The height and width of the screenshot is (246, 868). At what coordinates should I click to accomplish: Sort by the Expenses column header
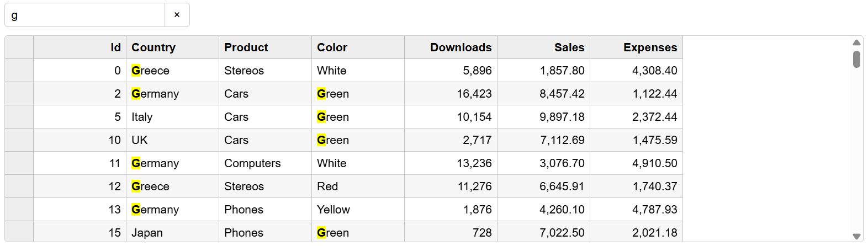pos(636,47)
